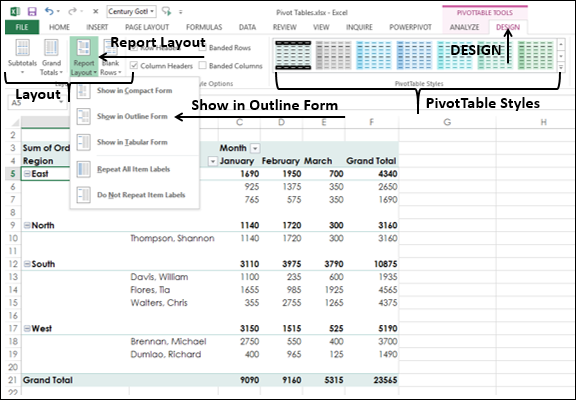
Task: Select row 21 header
Action: [x=12, y=380]
